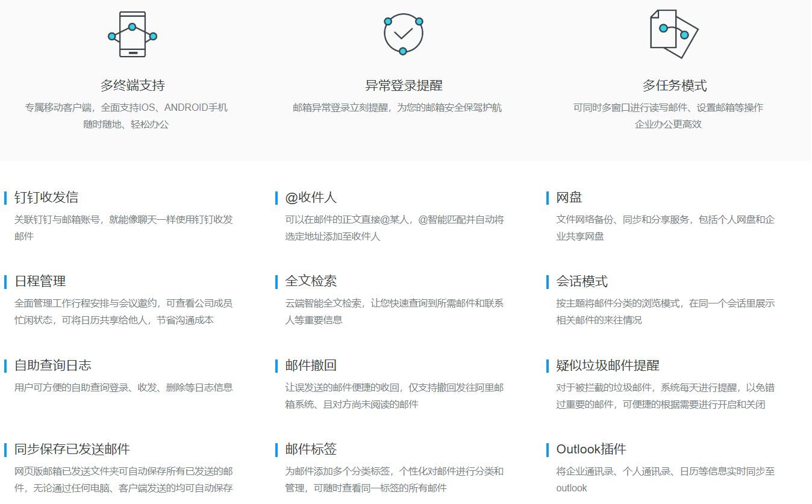812x504 pixels.
Task: Select the 异常登录提醒 heading
Action: 403,86
